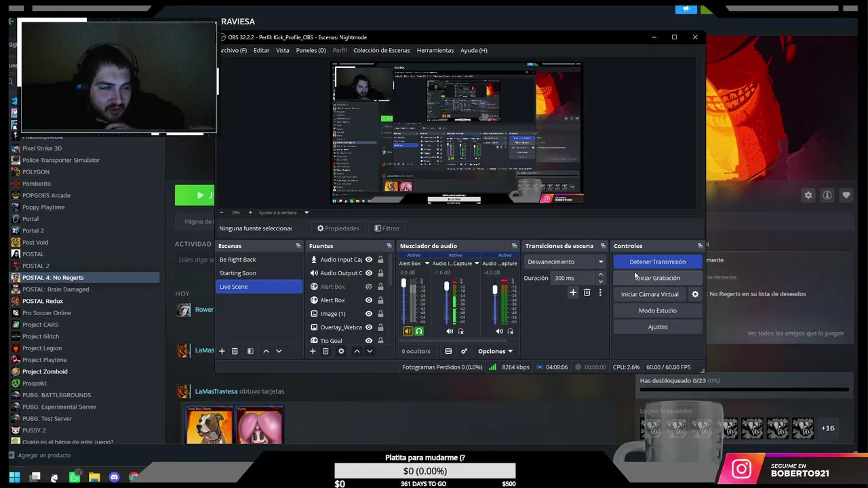Screen dimensions: 868x488
Task: Move the selected source down
Action: pos(370,351)
